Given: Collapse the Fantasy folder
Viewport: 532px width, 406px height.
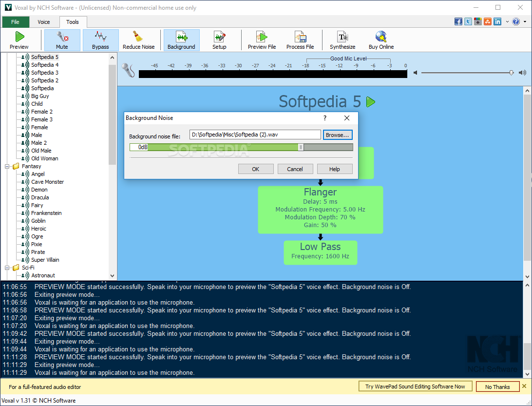Looking at the screenshot, I should [7, 166].
